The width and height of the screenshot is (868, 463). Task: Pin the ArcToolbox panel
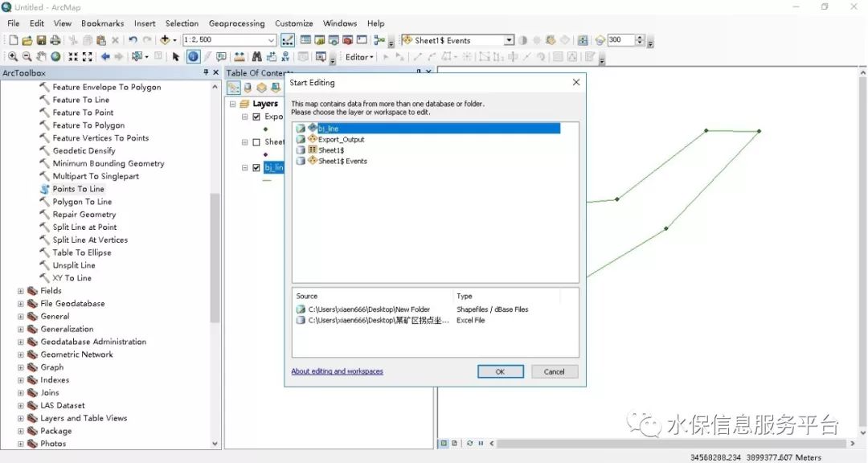pos(206,72)
